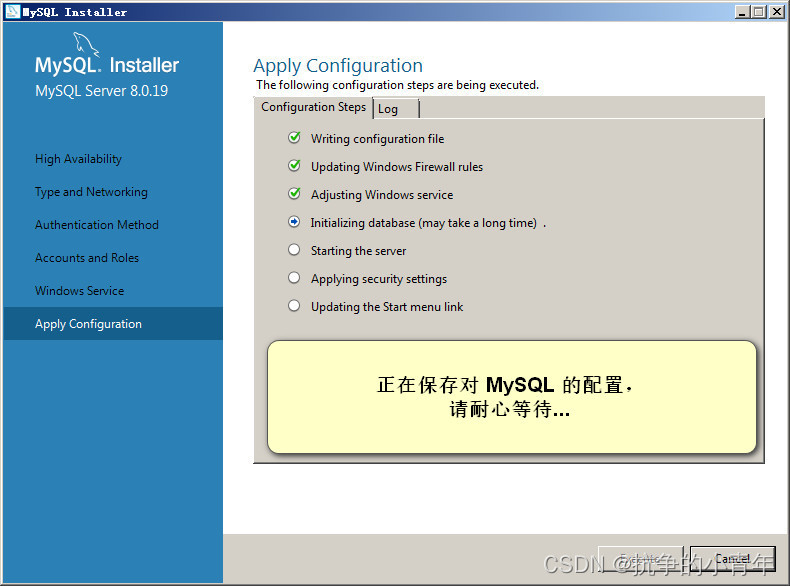Click the green check beside Updating Windows Firewall rules
The image size is (790, 586).
[x=294, y=166]
